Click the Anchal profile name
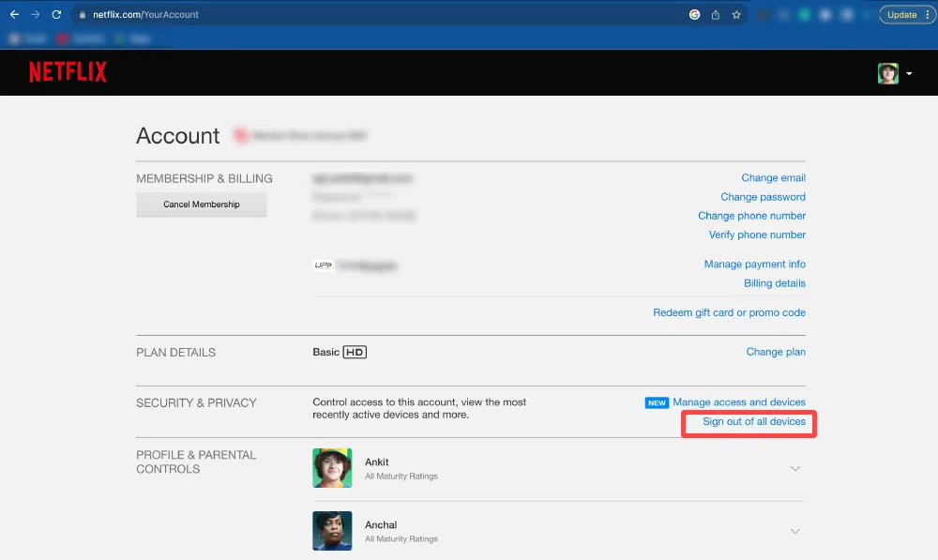 coord(381,524)
